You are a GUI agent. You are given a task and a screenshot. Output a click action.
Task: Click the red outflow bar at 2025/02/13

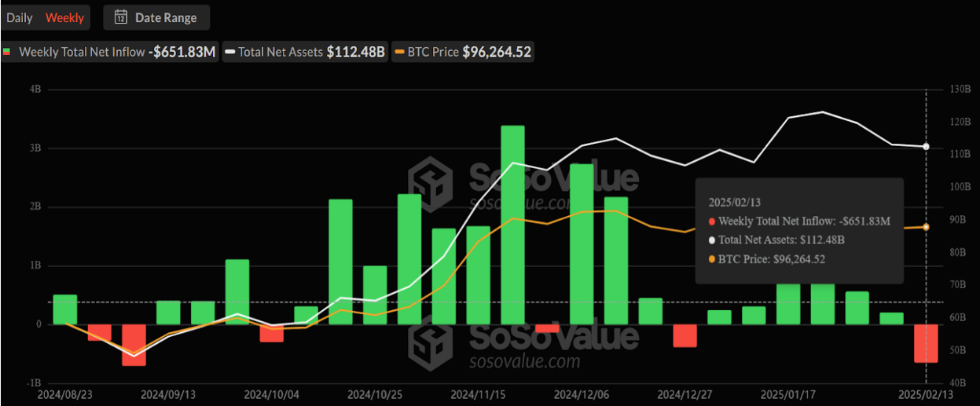926,343
